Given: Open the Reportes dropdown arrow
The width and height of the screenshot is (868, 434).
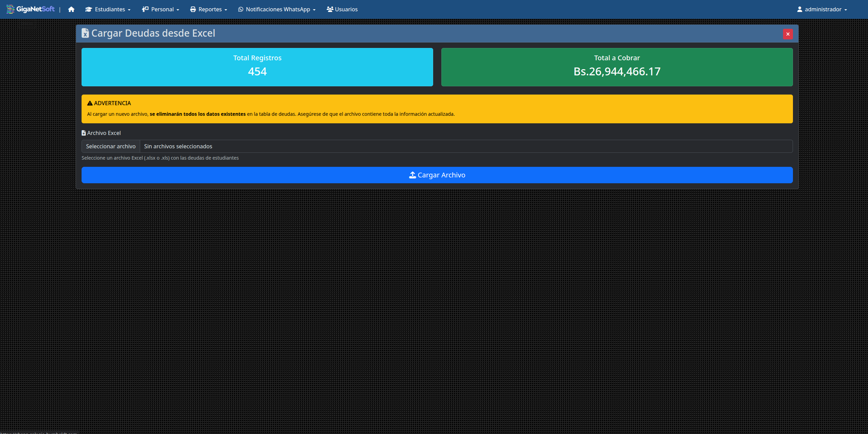Looking at the screenshot, I should click(x=226, y=10).
